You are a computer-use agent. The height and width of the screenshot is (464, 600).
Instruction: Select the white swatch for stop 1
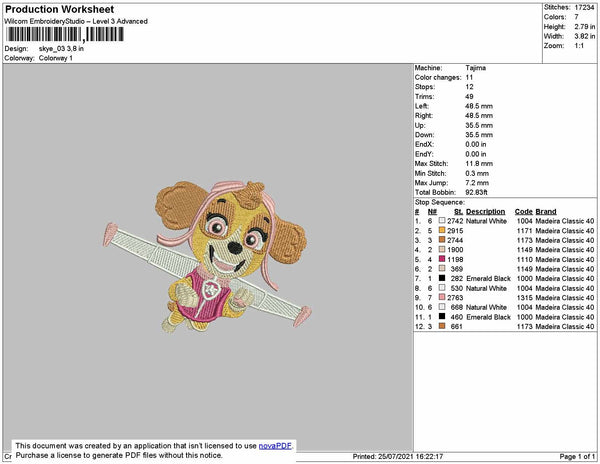tap(442, 221)
